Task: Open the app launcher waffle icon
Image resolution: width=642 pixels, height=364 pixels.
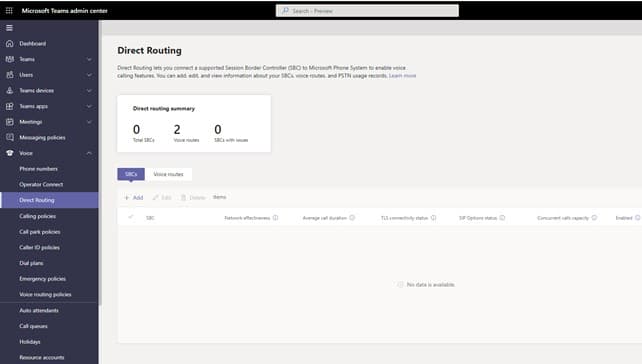Action: (x=9, y=11)
